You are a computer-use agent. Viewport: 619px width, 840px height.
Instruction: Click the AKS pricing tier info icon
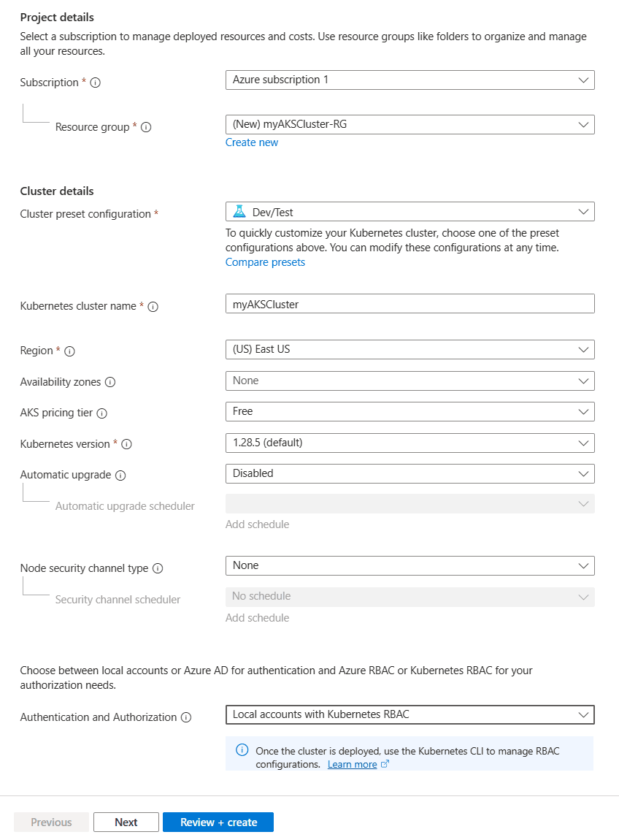pos(103,413)
